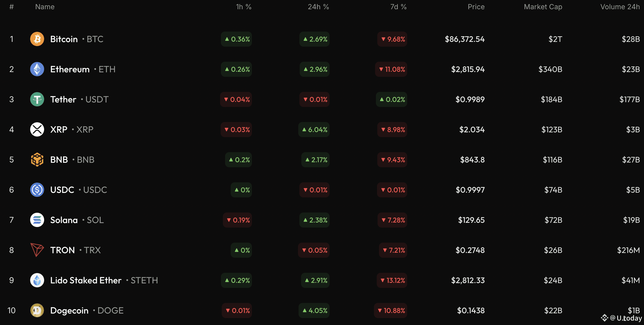Click the XRP logo icon
This screenshot has width=644, height=325.
[37, 130]
